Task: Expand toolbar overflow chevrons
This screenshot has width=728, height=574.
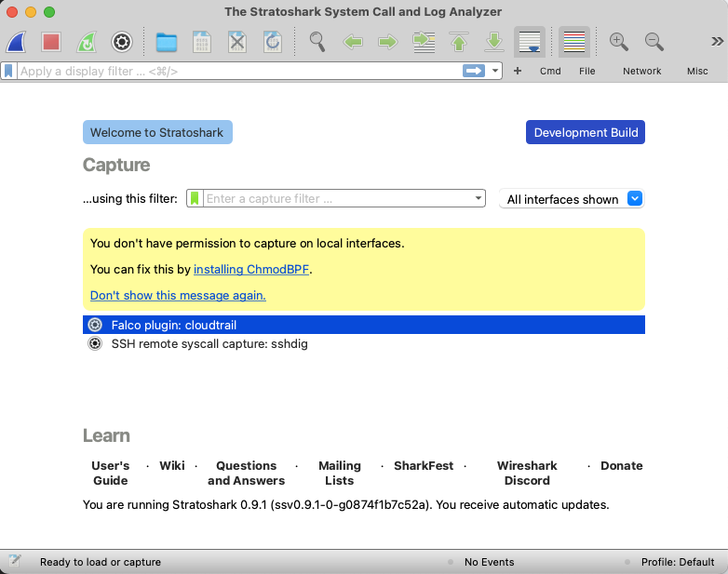Action: pos(718,42)
